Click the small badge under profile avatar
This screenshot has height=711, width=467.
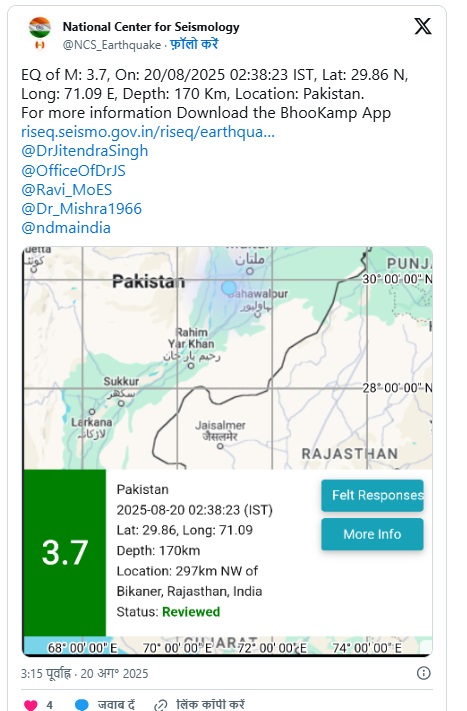(x=40, y=45)
